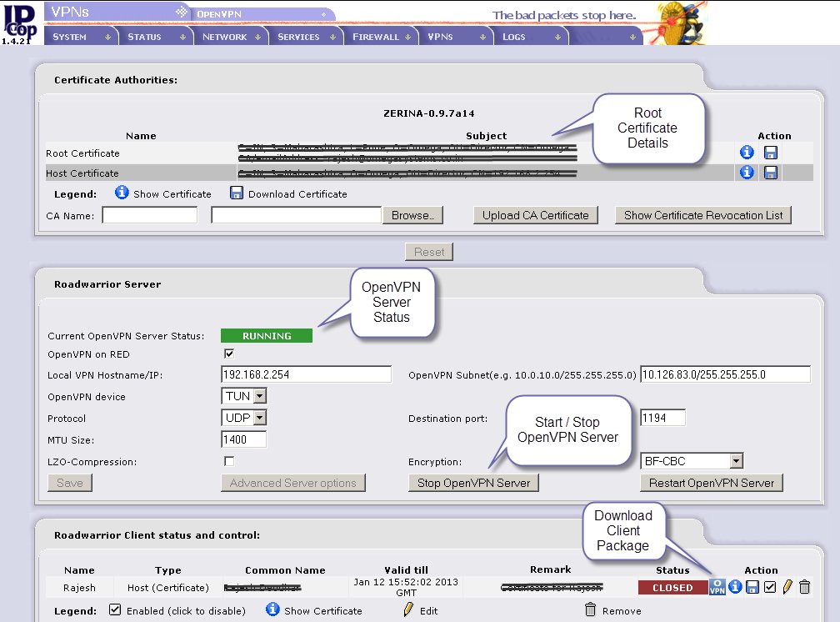The image size is (840, 622).
Task: Edit the Rajesh client with pencil icon
Action: [787, 587]
